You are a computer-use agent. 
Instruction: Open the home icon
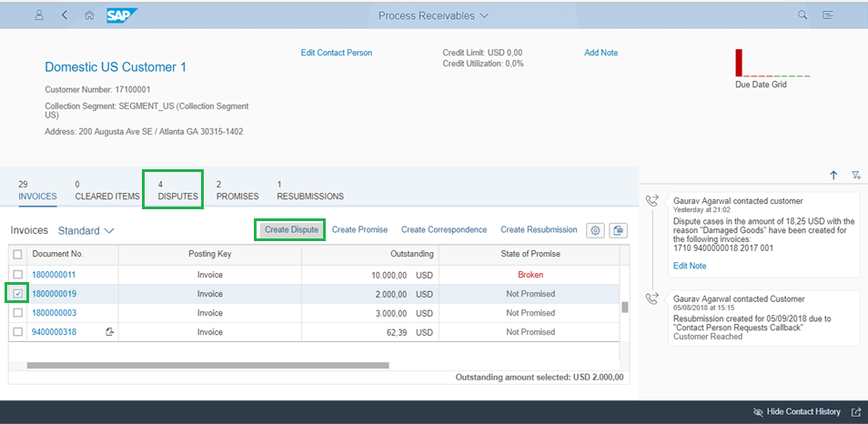pyautogui.click(x=88, y=15)
